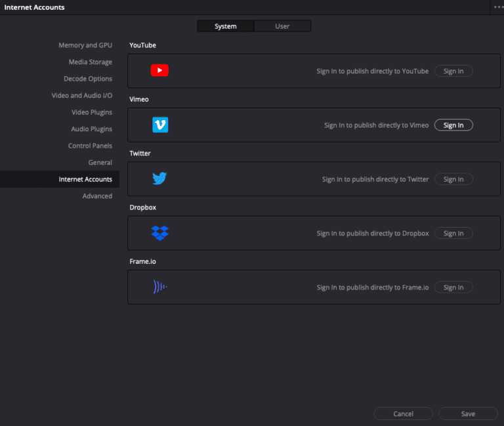
Task: Sign in to YouTube
Action: tap(453, 71)
